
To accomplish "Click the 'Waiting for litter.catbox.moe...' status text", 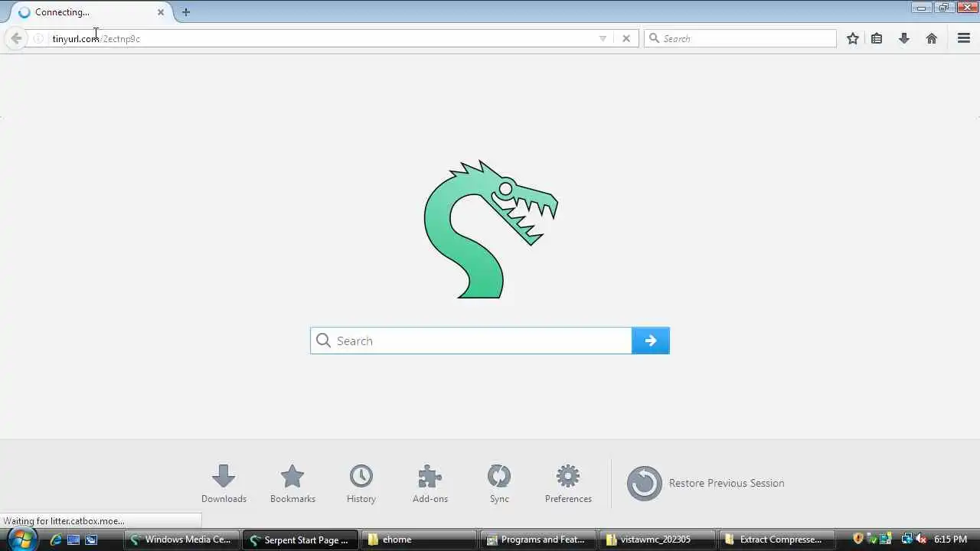I will click(x=64, y=521).
